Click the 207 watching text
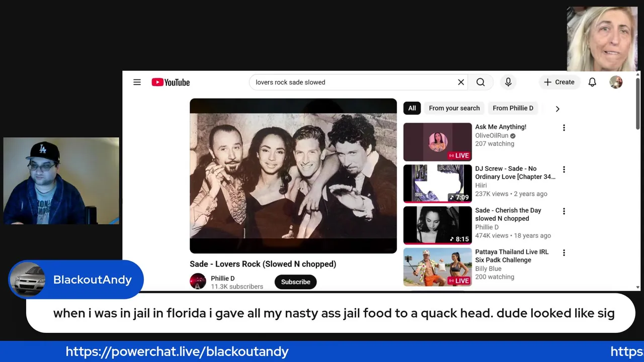644x362 pixels. pos(495,144)
